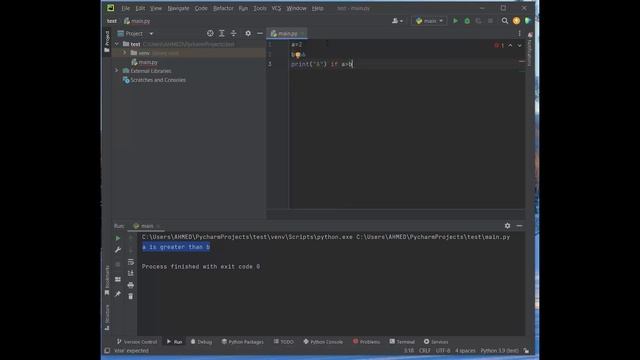
Task: Expand all icon in Project panel header
Action: tap(222, 33)
